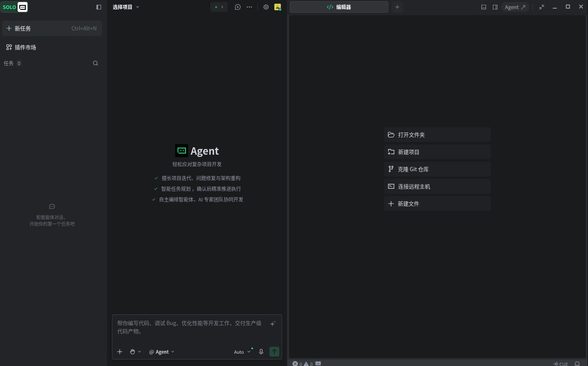
Task: Open the Agent pop-out button
Action: tap(515, 7)
